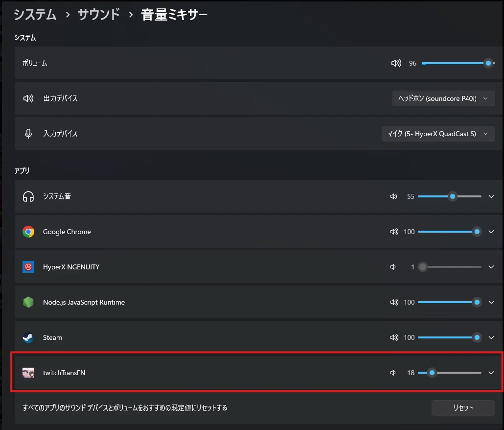The height and width of the screenshot is (430, 504).
Task: Click the twitchTransFN label
Action: coord(64,373)
